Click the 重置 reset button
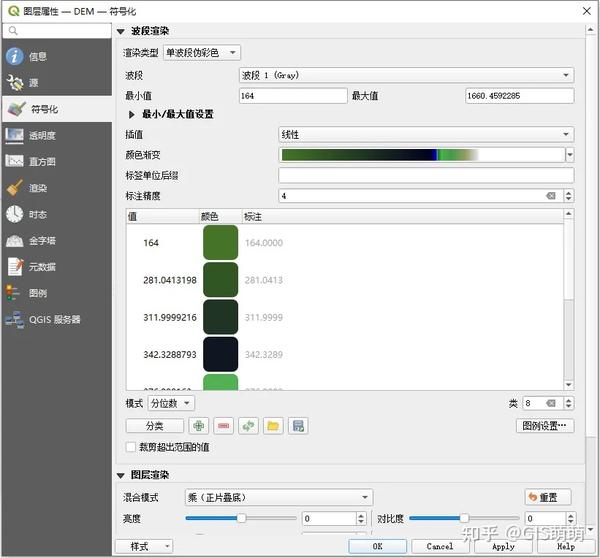Viewport: 600px width, 558px height. pos(548,497)
